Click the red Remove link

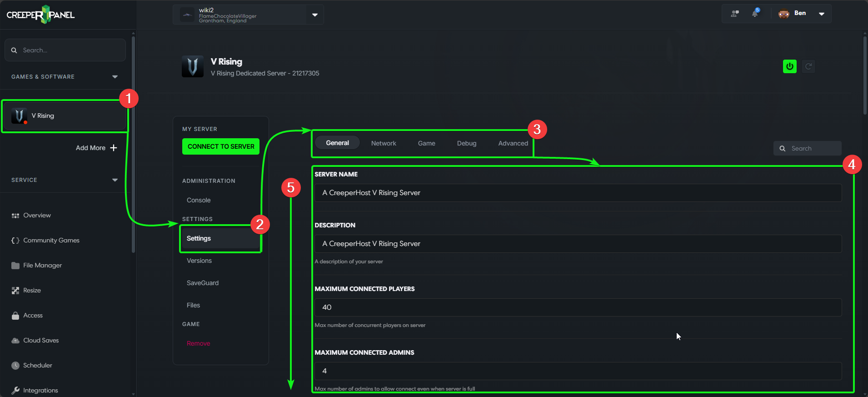tap(198, 343)
